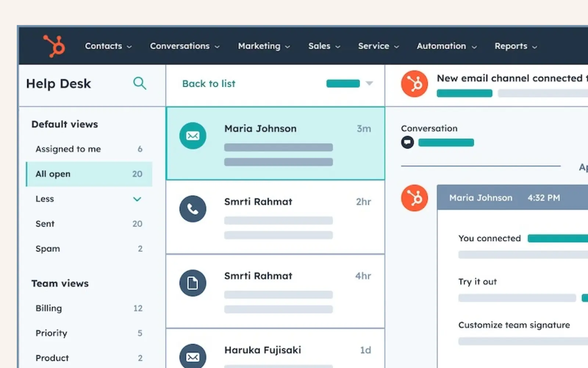The width and height of the screenshot is (588, 368).
Task: Click the chat bubble icon under Conversation
Action: (407, 142)
